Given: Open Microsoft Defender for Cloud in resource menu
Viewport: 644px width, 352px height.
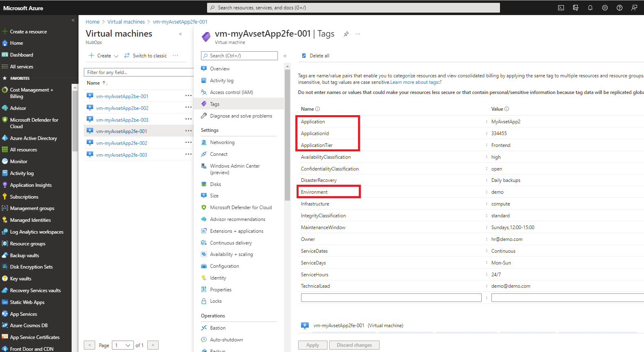Looking at the screenshot, I should tap(241, 208).
